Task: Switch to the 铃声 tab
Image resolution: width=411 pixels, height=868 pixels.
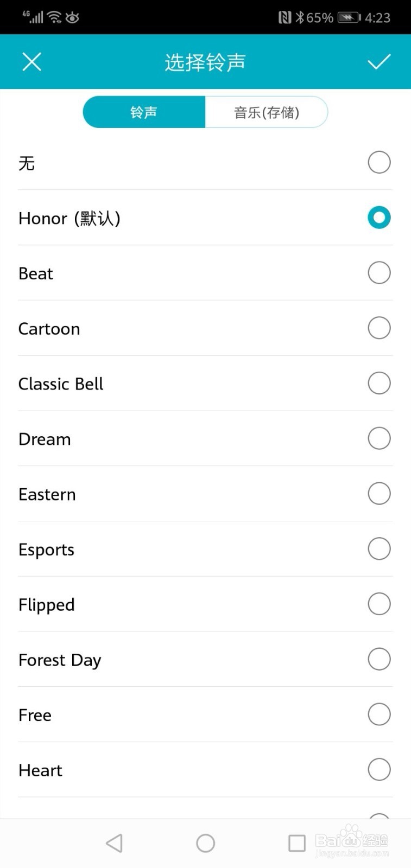Action: click(x=144, y=112)
